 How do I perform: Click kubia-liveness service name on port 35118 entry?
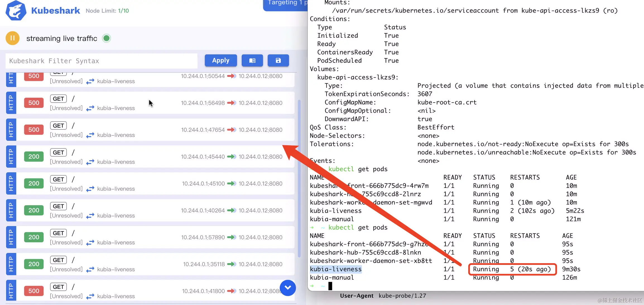point(116,269)
